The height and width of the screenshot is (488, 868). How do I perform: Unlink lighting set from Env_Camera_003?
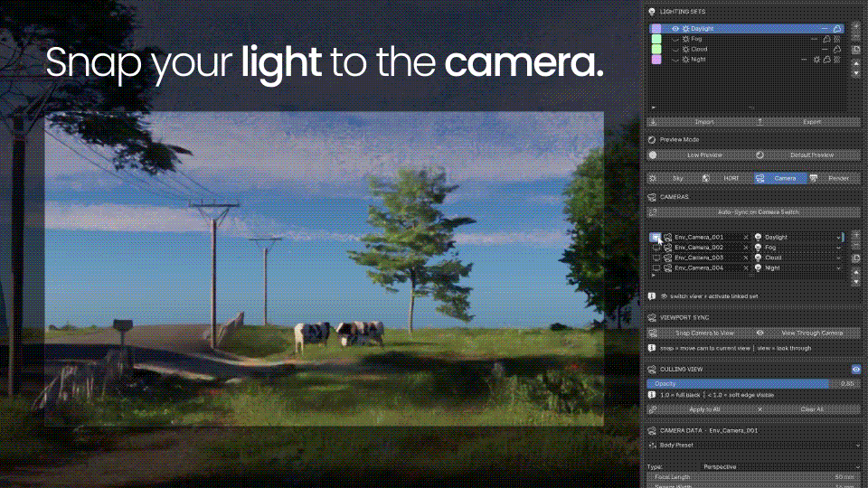coord(746,258)
